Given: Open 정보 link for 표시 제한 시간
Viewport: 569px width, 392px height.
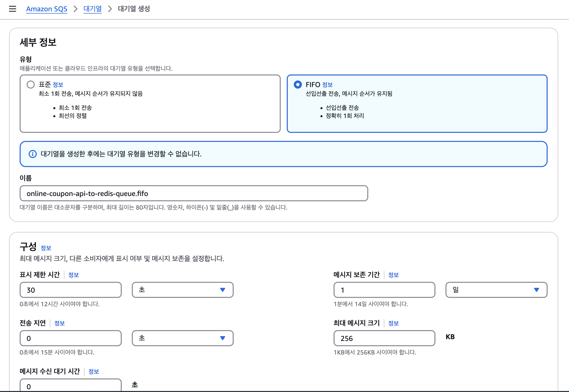Looking at the screenshot, I should pyautogui.click(x=73, y=275).
